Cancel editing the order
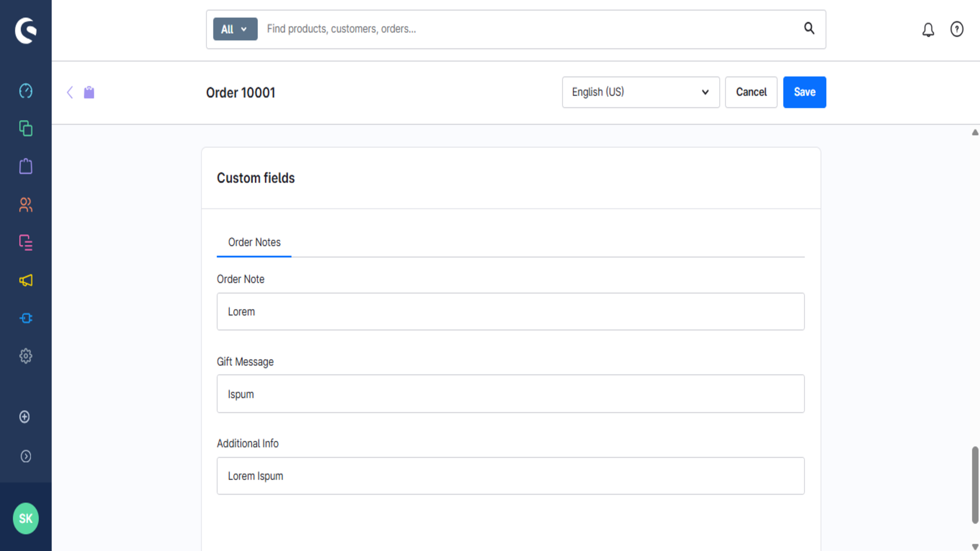Screen dimensions: 980x551 [x=751, y=92]
